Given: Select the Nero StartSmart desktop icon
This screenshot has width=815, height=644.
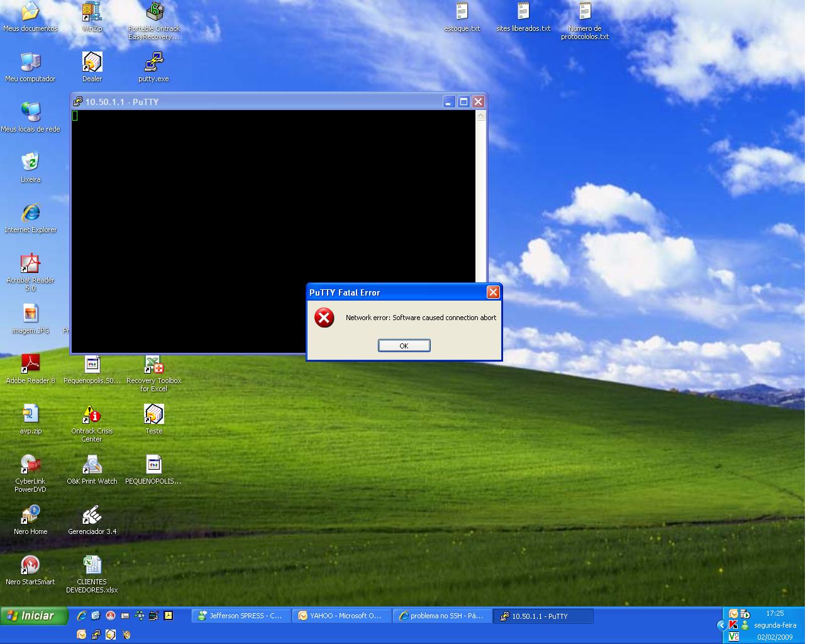Looking at the screenshot, I should tap(30, 570).
